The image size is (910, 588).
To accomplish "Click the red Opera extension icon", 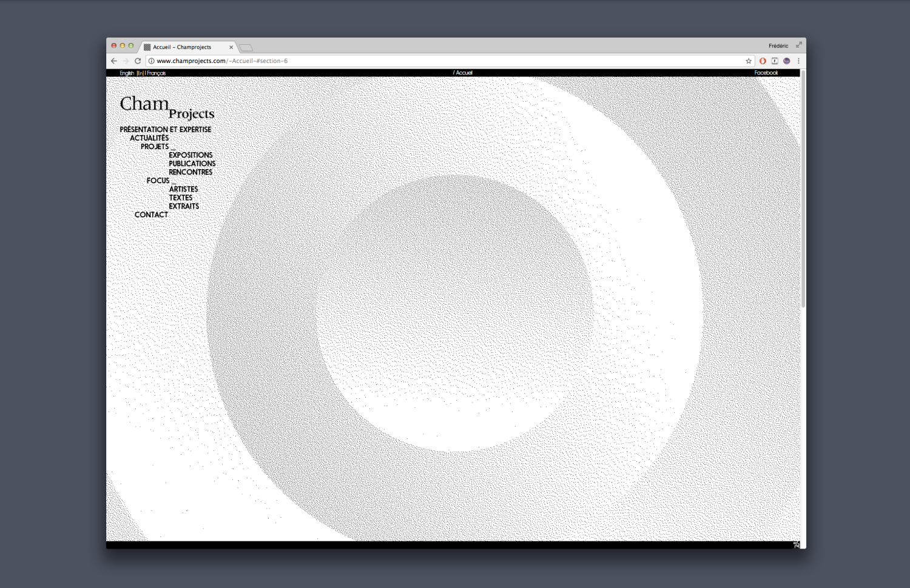I will tap(763, 61).
